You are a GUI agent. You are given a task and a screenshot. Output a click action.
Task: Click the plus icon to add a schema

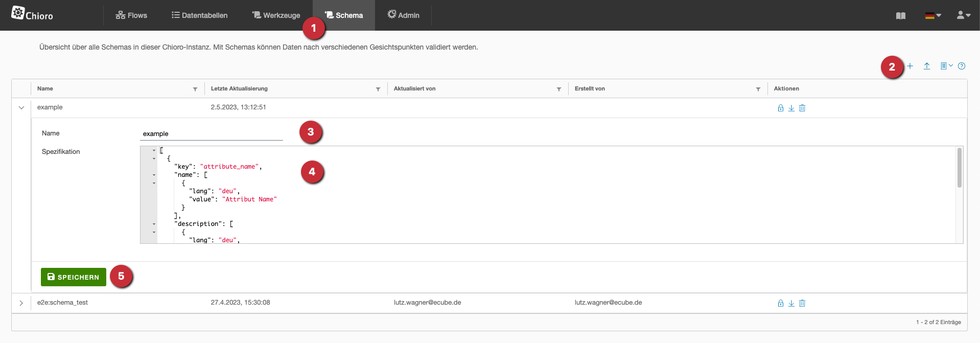(x=910, y=66)
